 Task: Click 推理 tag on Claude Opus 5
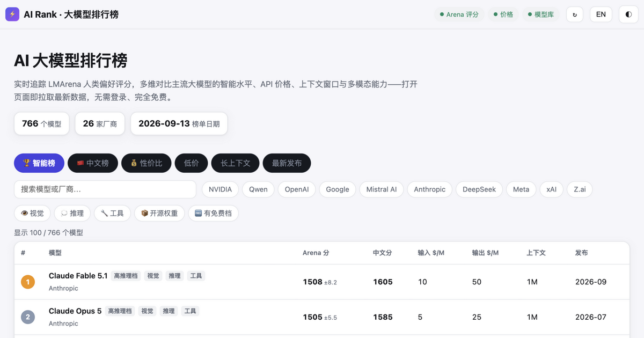(x=169, y=311)
